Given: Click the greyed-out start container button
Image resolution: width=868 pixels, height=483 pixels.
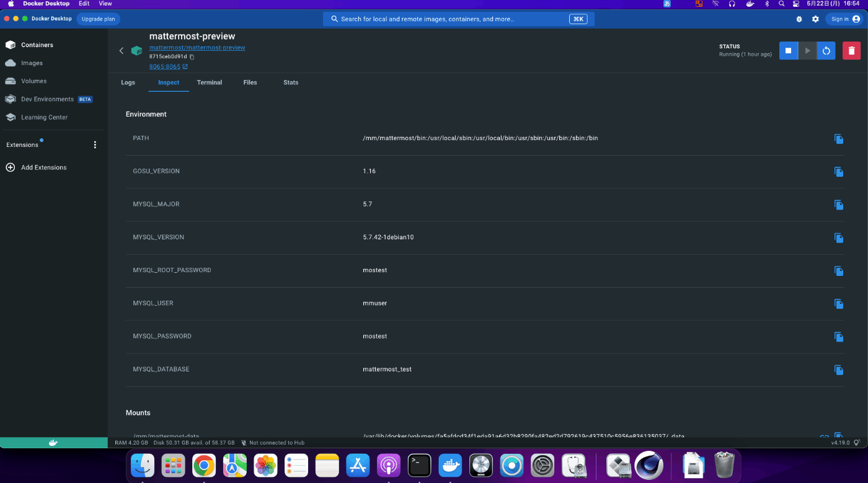Looking at the screenshot, I should point(807,50).
